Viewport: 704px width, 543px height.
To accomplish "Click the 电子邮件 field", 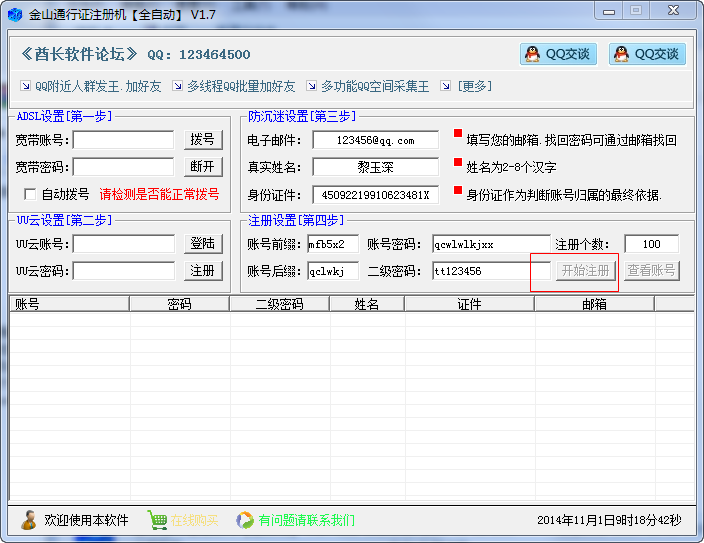I will [x=375, y=140].
